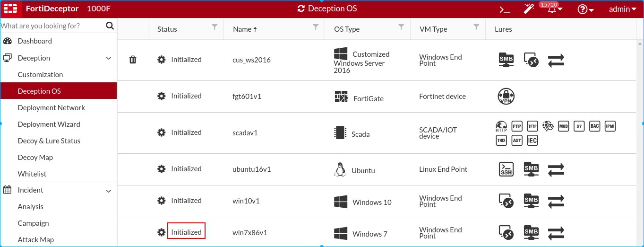Image resolution: width=644 pixels, height=247 pixels.
Task: Go to Decoy & Lure Status
Action: point(49,141)
